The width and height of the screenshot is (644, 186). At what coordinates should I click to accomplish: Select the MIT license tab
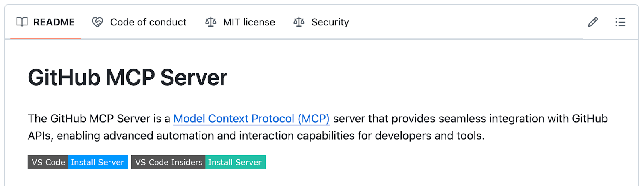tap(249, 22)
